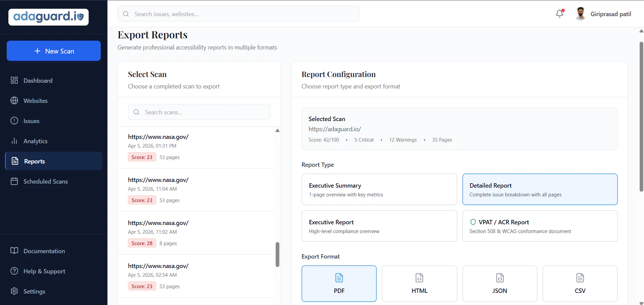Click the Settings gear icon

click(14, 291)
